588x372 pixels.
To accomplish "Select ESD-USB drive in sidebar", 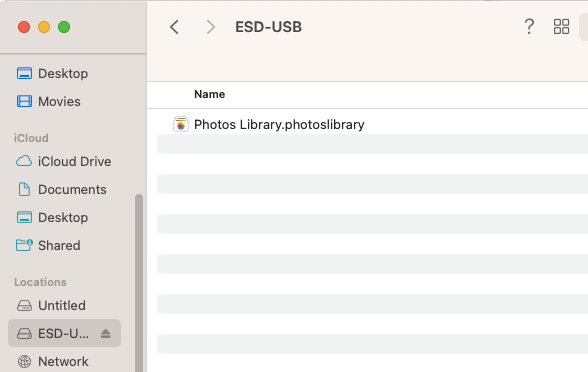I will pos(64,333).
